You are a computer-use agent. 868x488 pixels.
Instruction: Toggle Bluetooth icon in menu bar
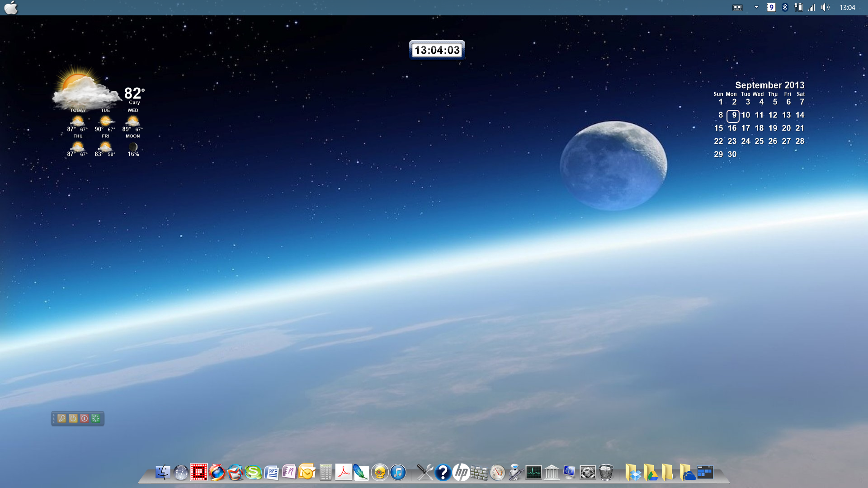[785, 7]
